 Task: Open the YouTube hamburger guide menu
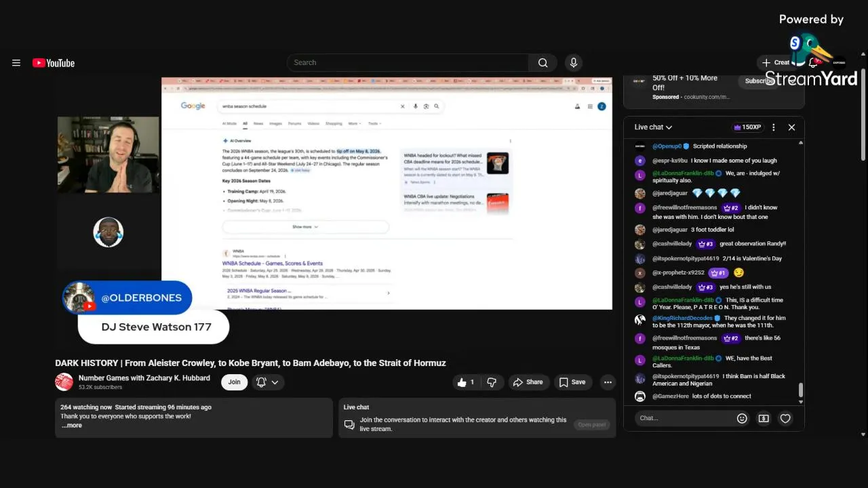tap(16, 63)
